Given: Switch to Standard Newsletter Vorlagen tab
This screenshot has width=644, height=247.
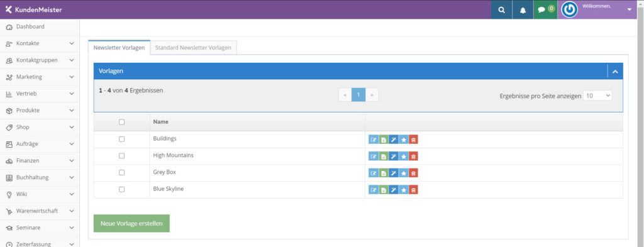Looking at the screenshot, I should [x=193, y=48].
